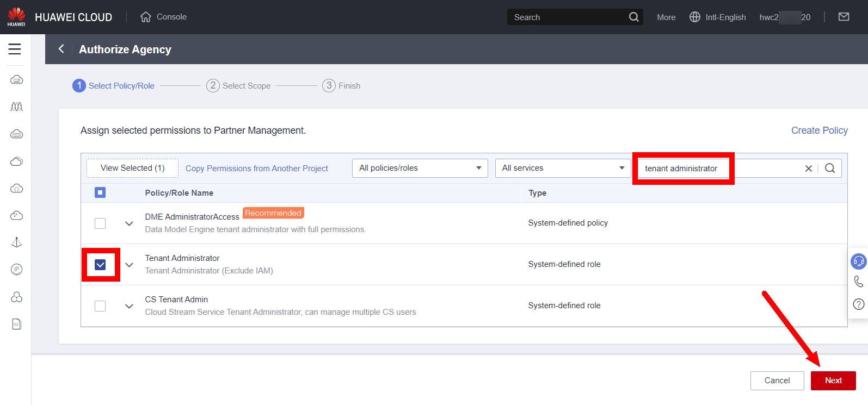Open the mail messages icon
868x405 pixels.
click(x=844, y=17)
